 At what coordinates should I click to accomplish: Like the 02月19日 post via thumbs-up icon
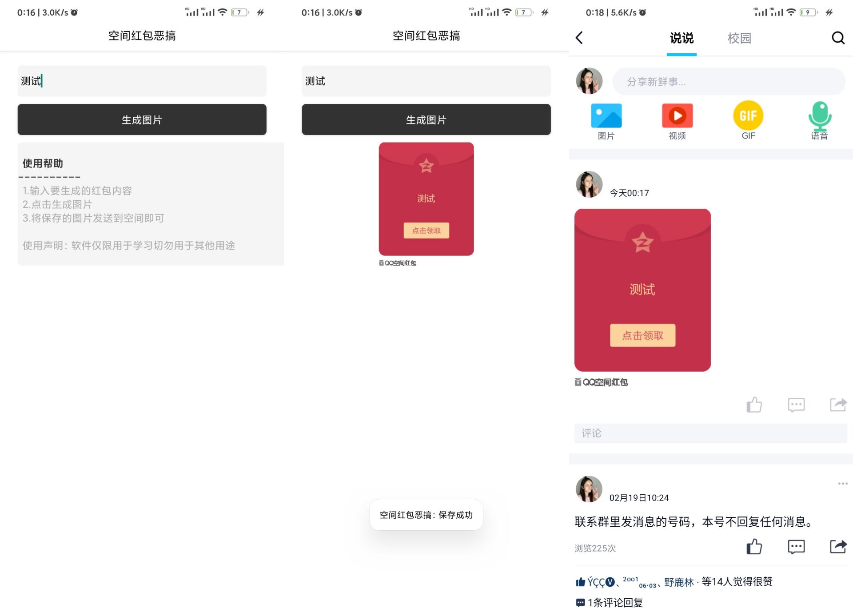tap(754, 546)
